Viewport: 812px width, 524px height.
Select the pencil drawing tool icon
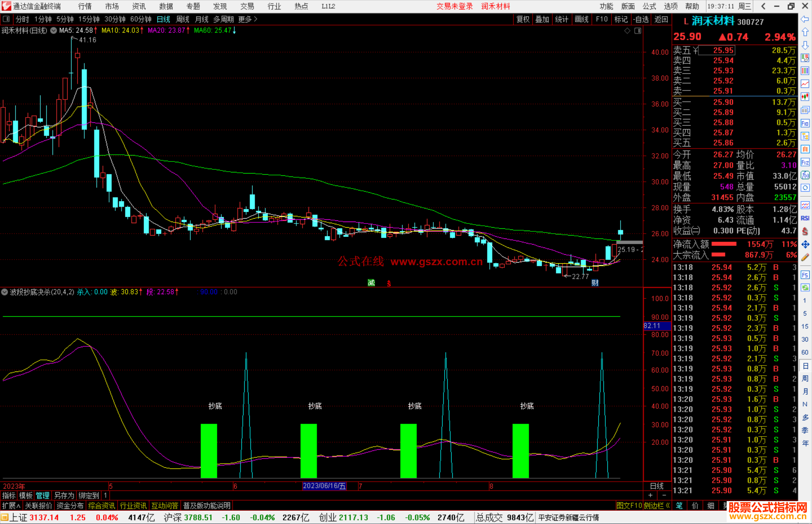(805, 257)
